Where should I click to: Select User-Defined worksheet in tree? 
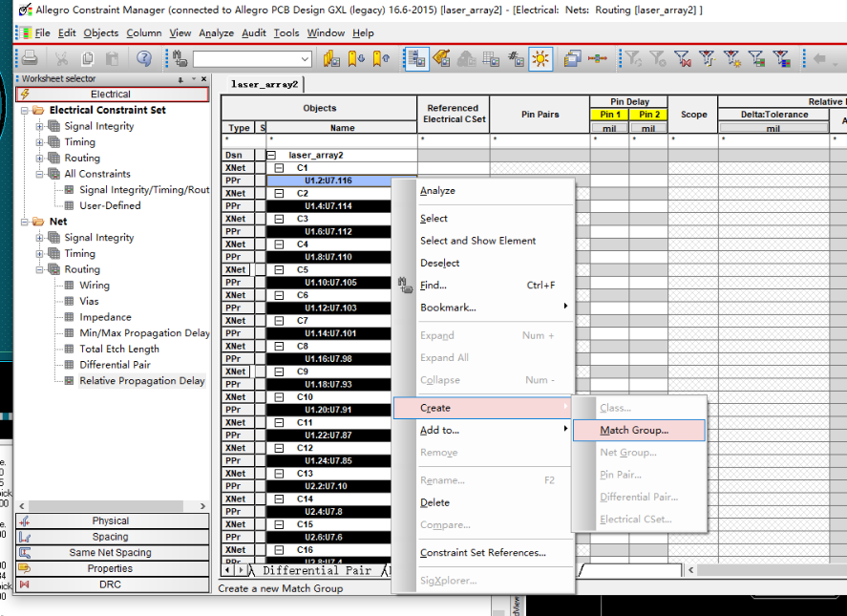[110, 206]
